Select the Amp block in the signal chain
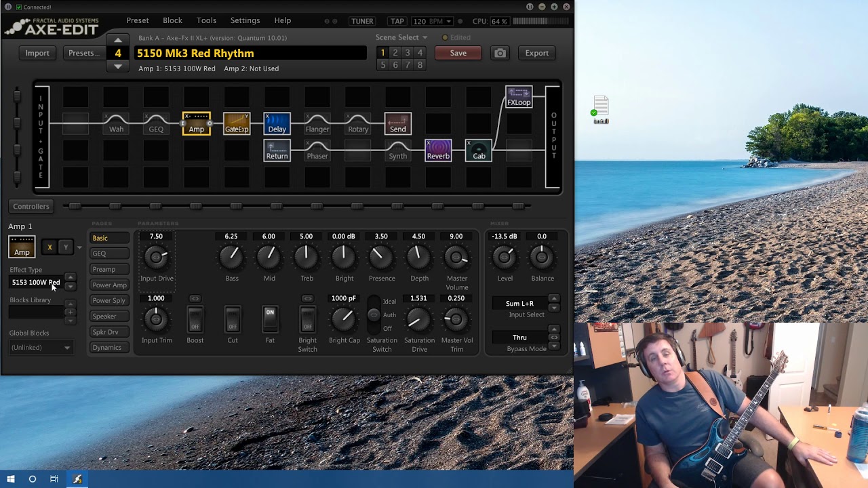The image size is (868, 488). coord(197,123)
